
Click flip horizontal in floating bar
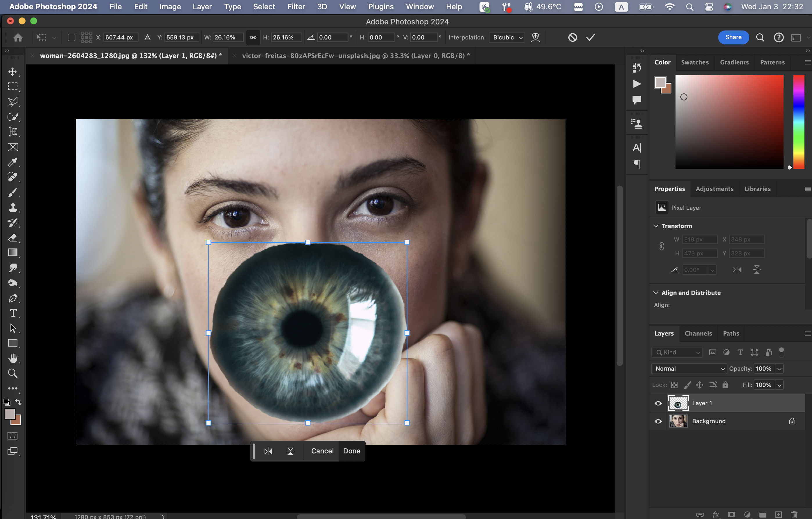(x=268, y=451)
